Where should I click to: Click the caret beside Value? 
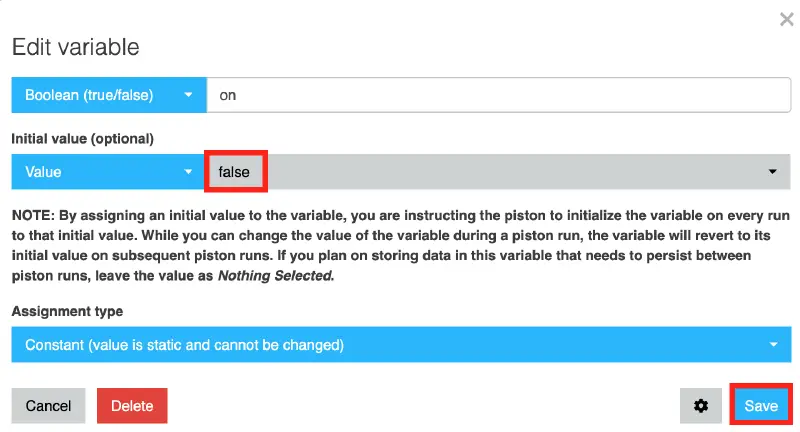point(188,172)
